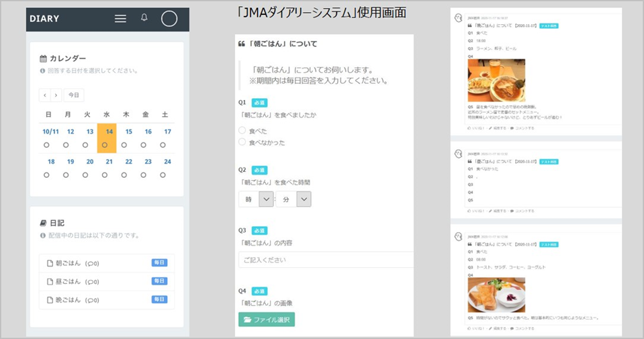Click the comment bubble icon next to 朝ごはん
The image size is (644, 339).
pos(90,264)
